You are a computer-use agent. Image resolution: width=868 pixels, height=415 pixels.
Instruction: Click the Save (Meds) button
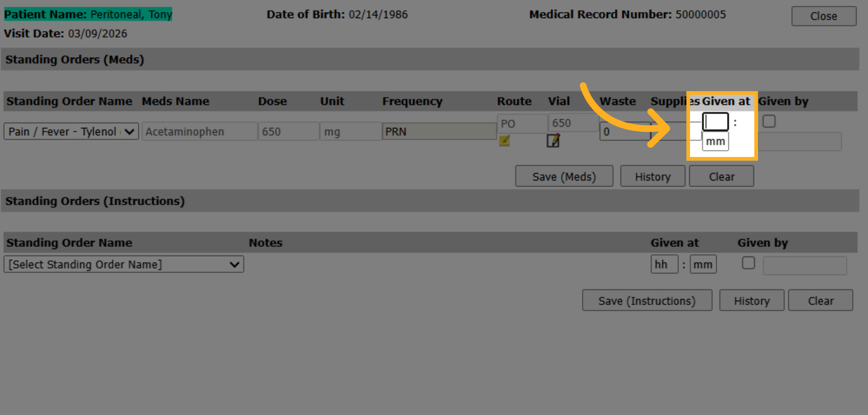(564, 176)
